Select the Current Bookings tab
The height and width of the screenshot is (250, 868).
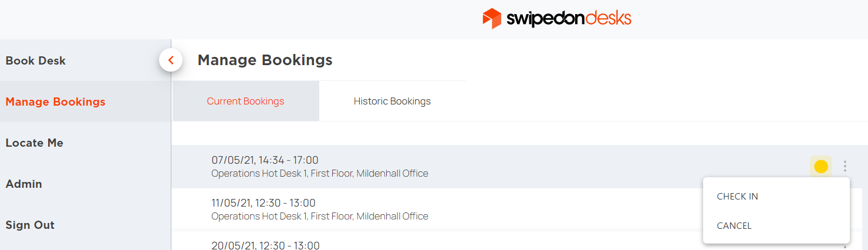click(245, 101)
